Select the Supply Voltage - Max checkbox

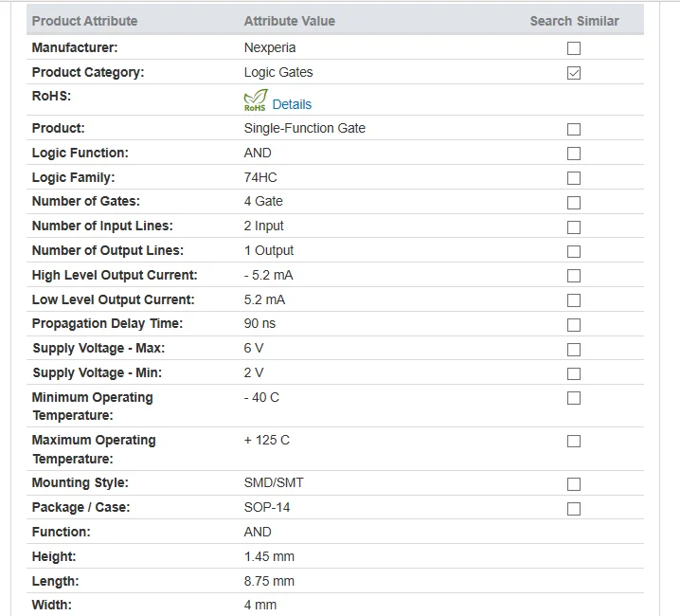[x=573, y=350]
